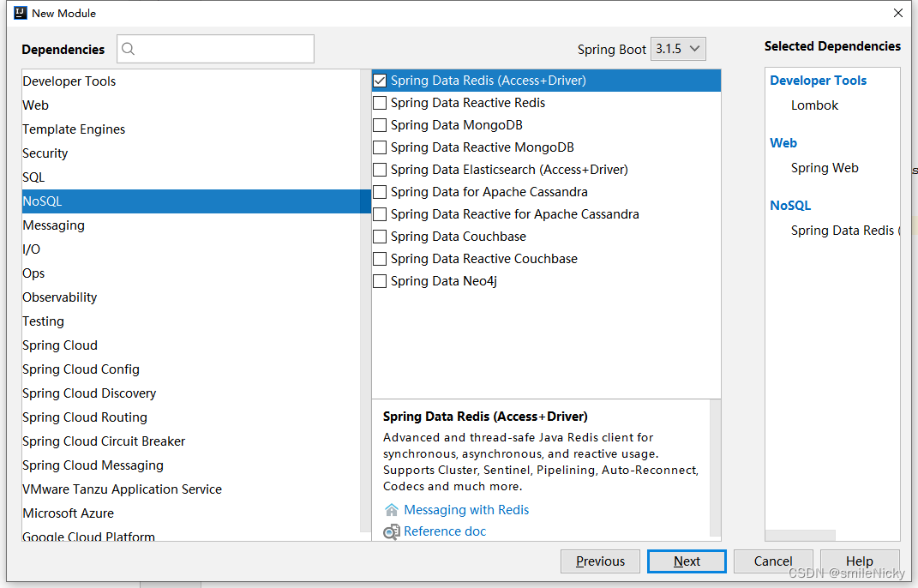Click the description panel vertical scrollbar

716,468
